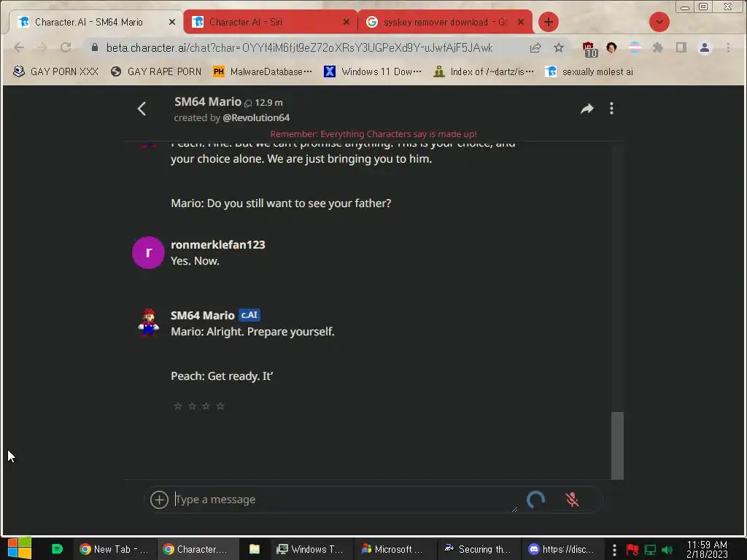The width and height of the screenshot is (747, 560).
Task: Open the Windows Start button
Action: 20,548
